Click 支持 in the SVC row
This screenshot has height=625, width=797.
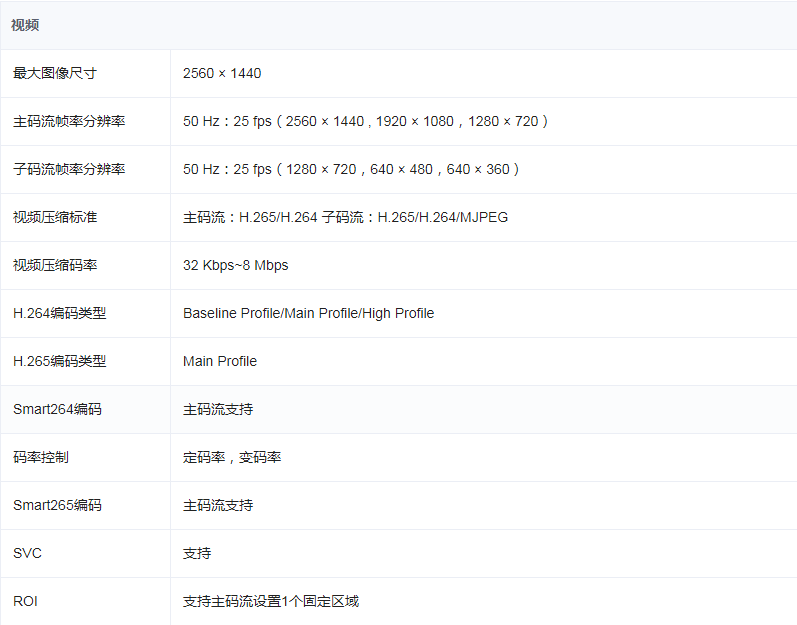(x=197, y=553)
